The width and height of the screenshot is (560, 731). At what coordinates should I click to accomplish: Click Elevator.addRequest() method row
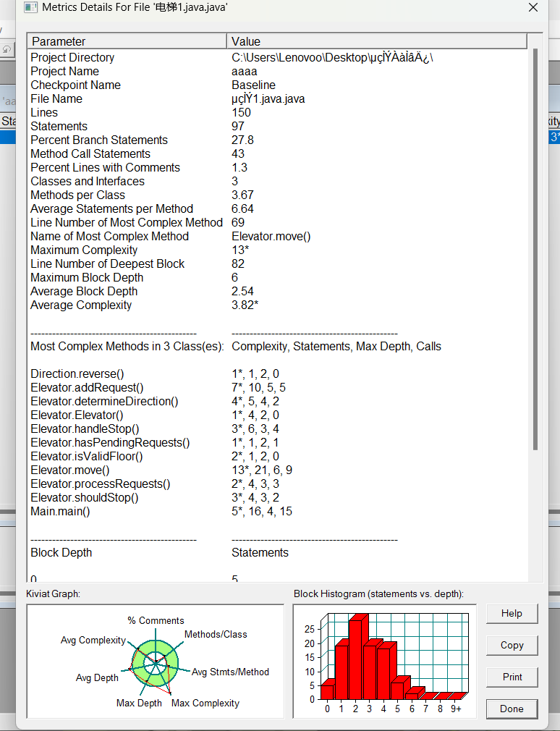[x=277, y=387]
